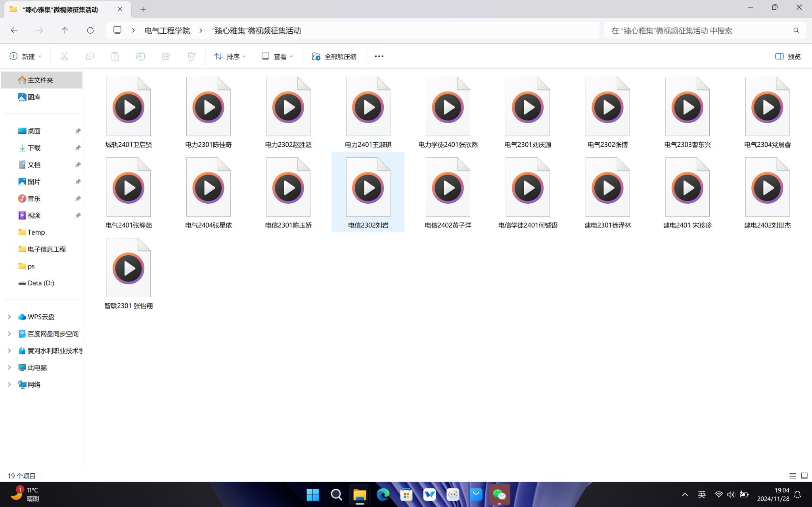
Task: Go to 电气工程学院 in breadcrumb
Action: 167,31
